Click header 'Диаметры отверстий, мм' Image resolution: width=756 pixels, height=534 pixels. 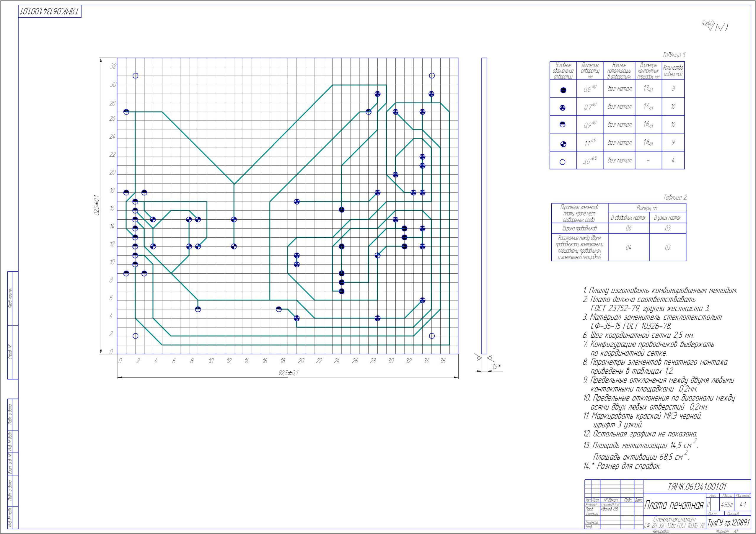[x=590, y=71]
